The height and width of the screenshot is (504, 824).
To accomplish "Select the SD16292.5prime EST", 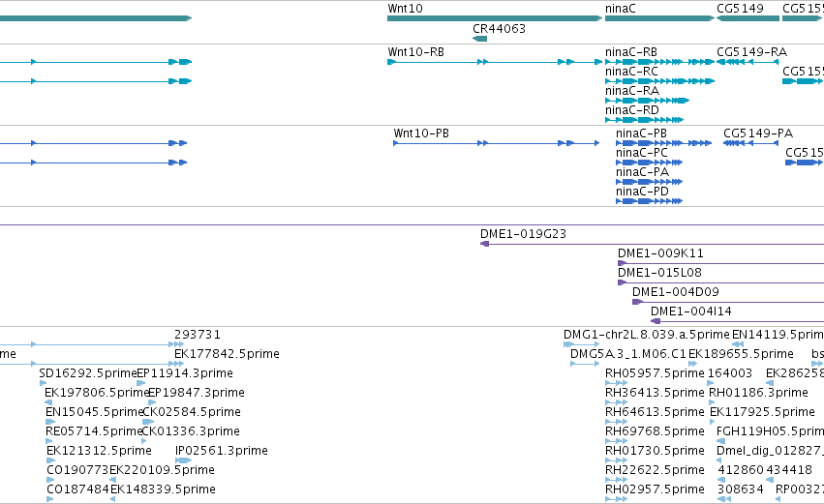I will tap(87, 373).
